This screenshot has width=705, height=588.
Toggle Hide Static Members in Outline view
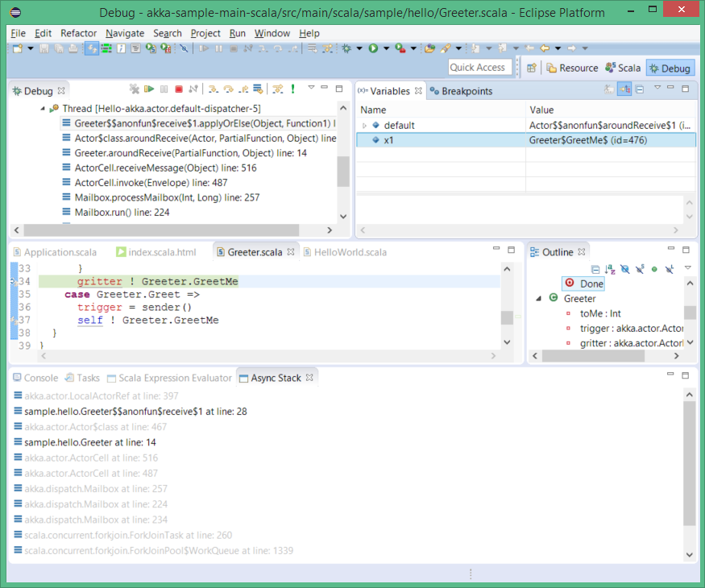[x=640, y=269]
